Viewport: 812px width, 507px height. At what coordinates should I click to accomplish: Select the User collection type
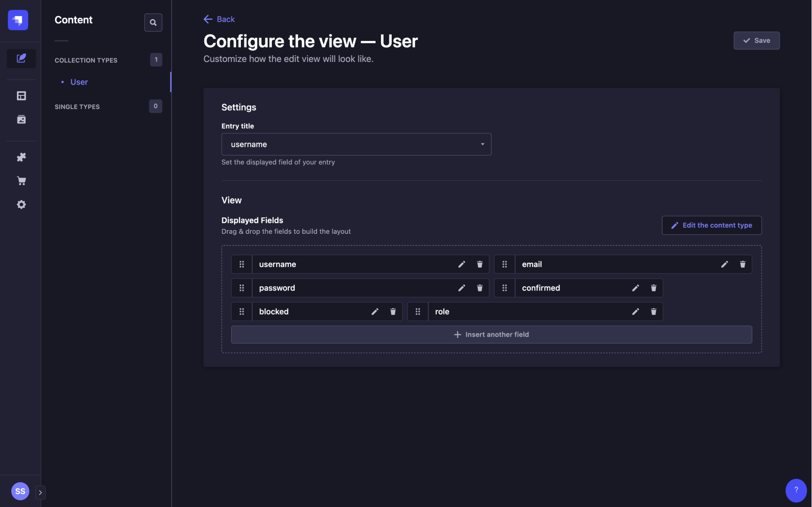tap(78, 82)
